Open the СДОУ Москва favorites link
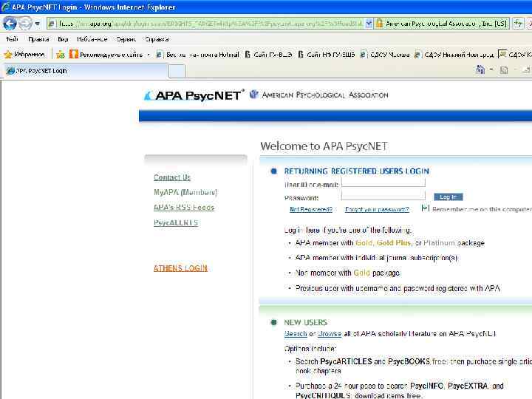Image resolution: width=532 pixels, height=399 pixels. pyautogui.click(x=385, y=54)
